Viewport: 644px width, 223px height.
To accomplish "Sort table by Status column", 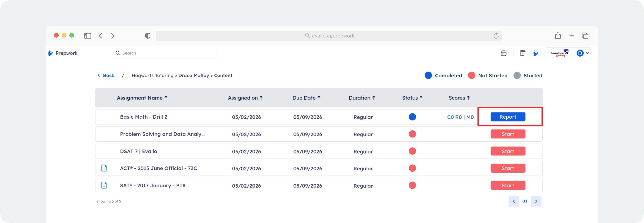I will tap(412, 98).
